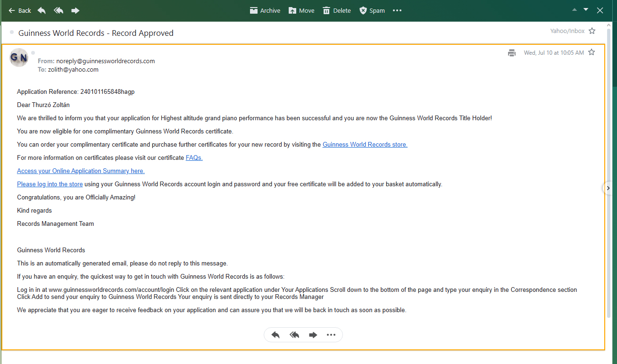Expand the right side panel chevron

point(608,188)
